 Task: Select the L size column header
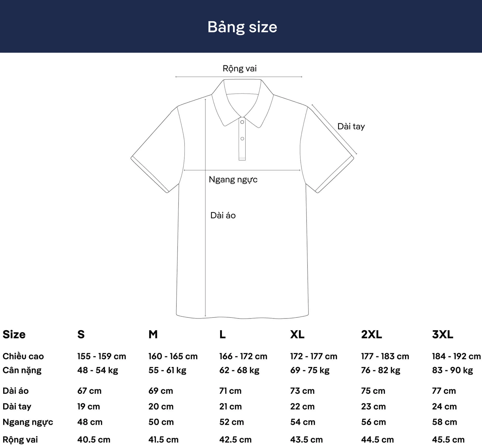pyautogui.click(x=222, y=335)
